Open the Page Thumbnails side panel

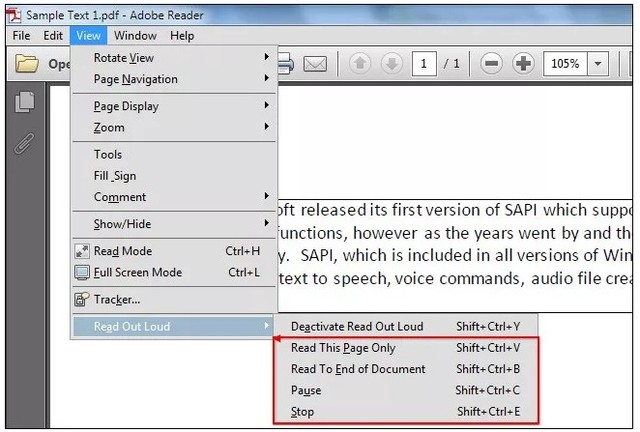(x=25, y=102)
